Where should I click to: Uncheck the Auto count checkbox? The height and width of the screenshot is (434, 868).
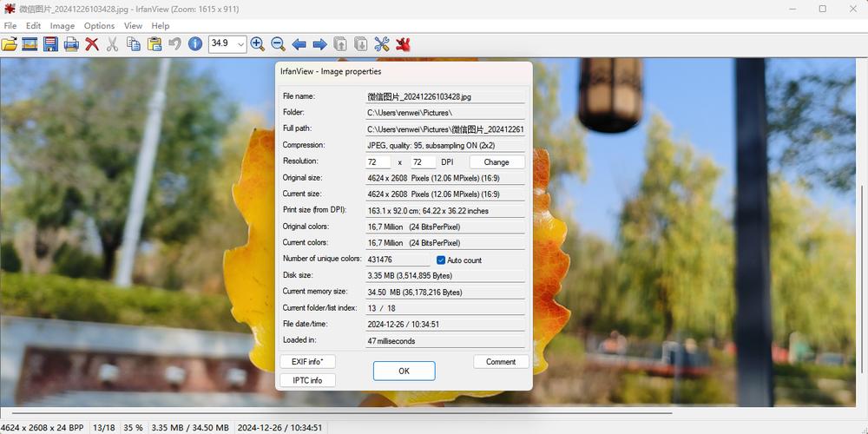[441, 260]
